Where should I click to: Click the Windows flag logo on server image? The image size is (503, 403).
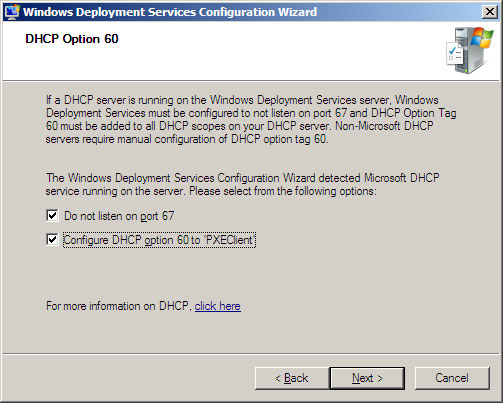482,37
